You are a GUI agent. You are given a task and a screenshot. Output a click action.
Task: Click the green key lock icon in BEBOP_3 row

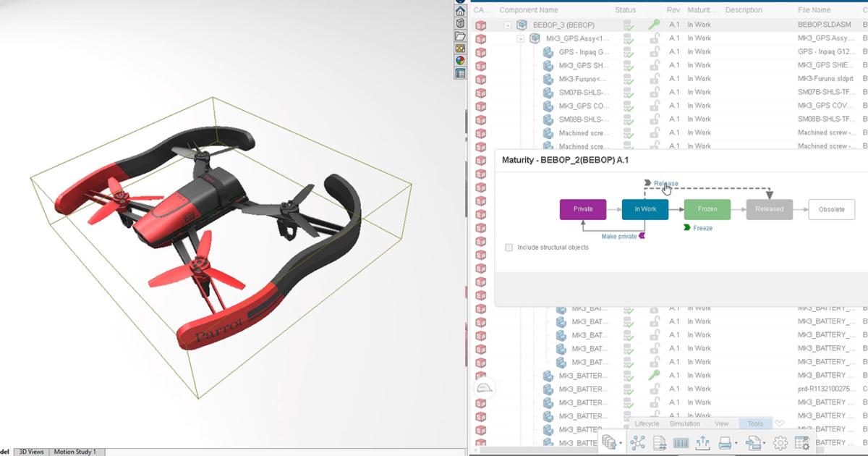pyautogui.click(x=654, y=25)
